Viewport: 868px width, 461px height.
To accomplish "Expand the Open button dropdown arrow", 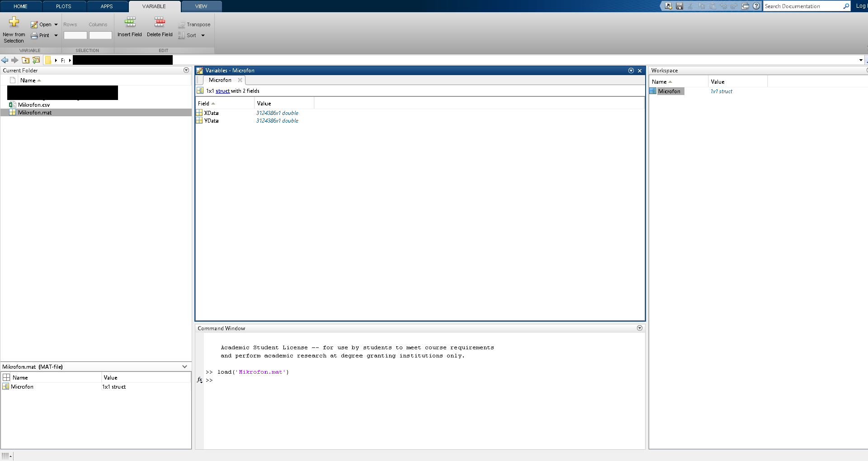I will click(56, 25).
